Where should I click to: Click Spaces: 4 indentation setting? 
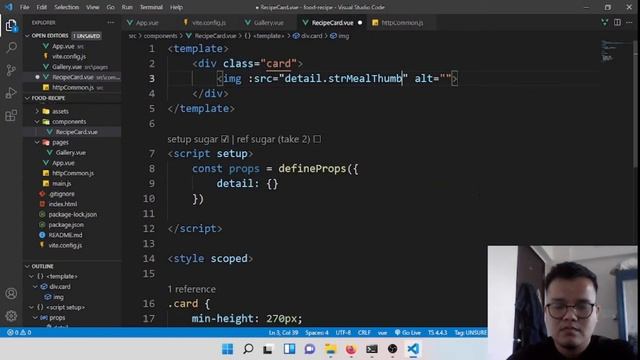pos(317,333)
